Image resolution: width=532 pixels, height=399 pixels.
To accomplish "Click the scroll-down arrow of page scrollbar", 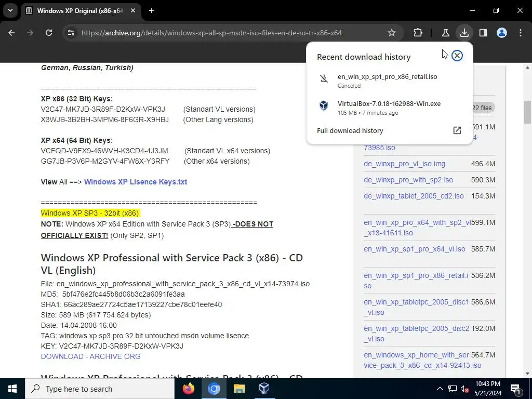I will (527, 374).
